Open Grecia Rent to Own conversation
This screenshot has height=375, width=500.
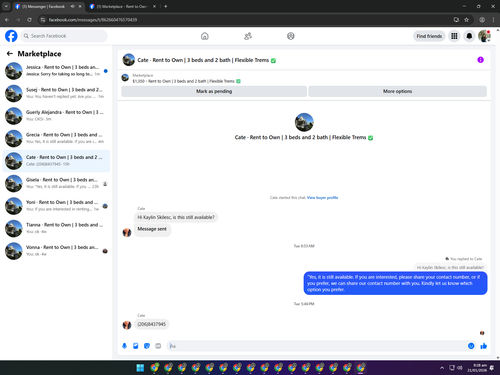coord(56,138)
